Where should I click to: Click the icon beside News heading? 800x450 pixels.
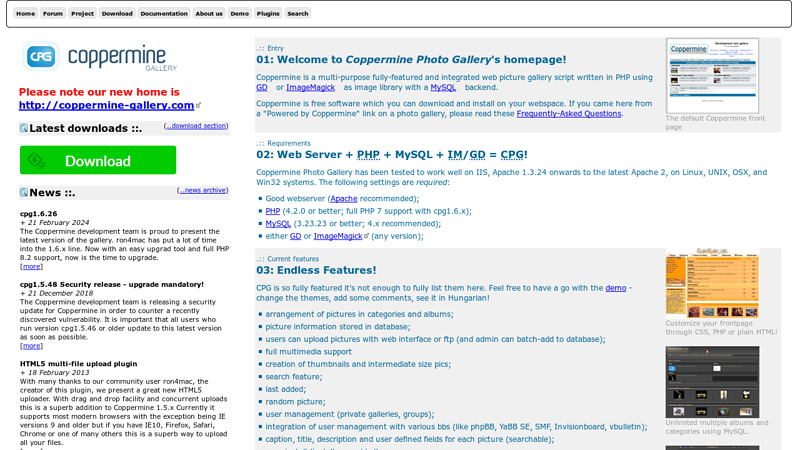tap(23, 192)
